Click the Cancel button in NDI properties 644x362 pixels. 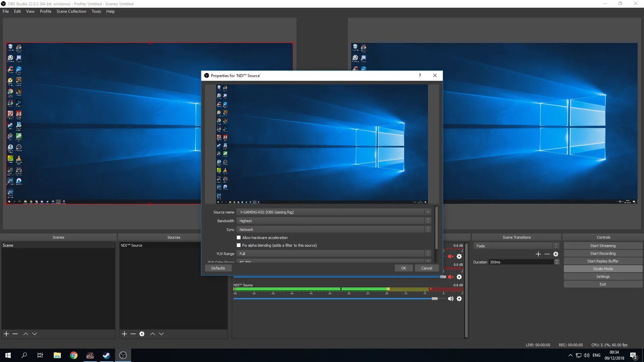click(426, 268)
